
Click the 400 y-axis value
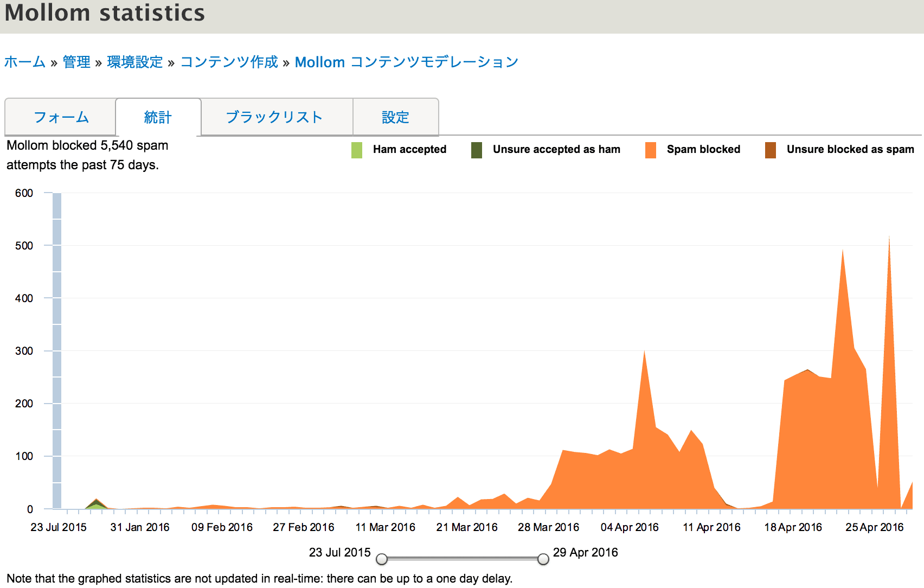[24, 298]
